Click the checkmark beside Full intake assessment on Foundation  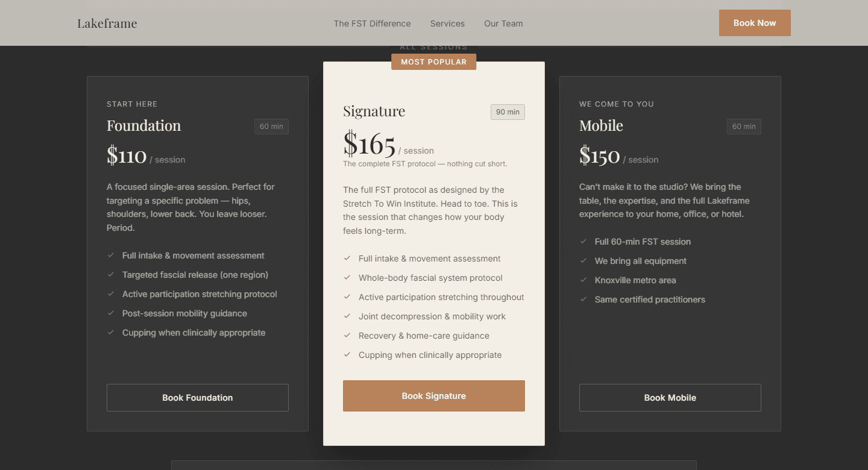112,255
